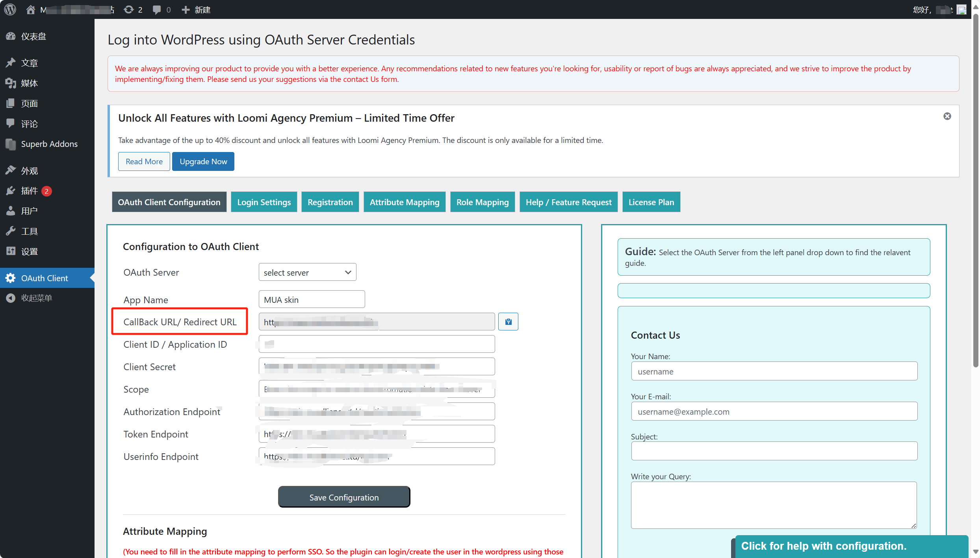The image size is (980, 558).
Task: Open the Role Mapping tab
Action: pos(483,202)
